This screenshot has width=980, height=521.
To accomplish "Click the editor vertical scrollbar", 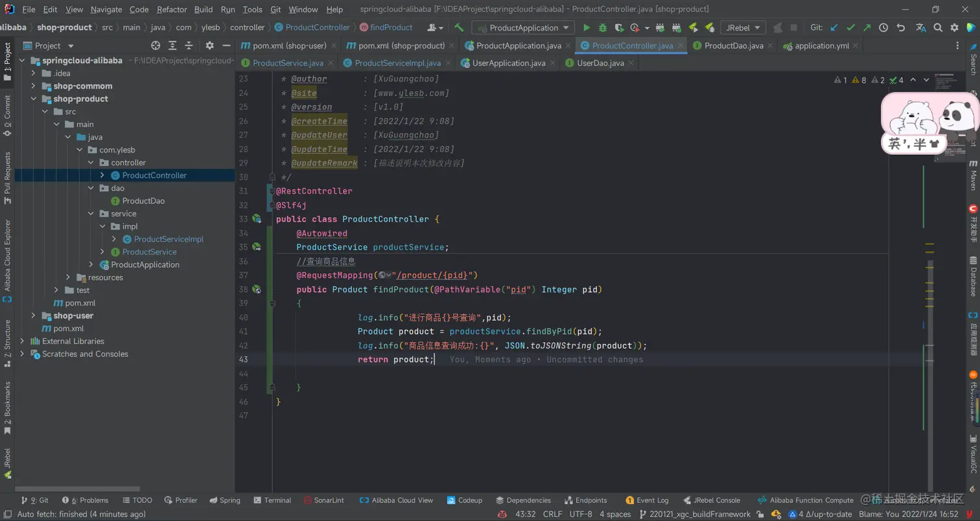I will (929, 376).
